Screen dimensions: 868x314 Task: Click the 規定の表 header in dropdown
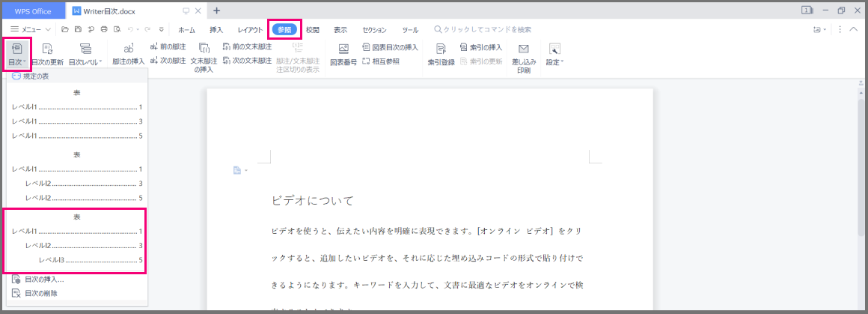(x=77, y=76)
